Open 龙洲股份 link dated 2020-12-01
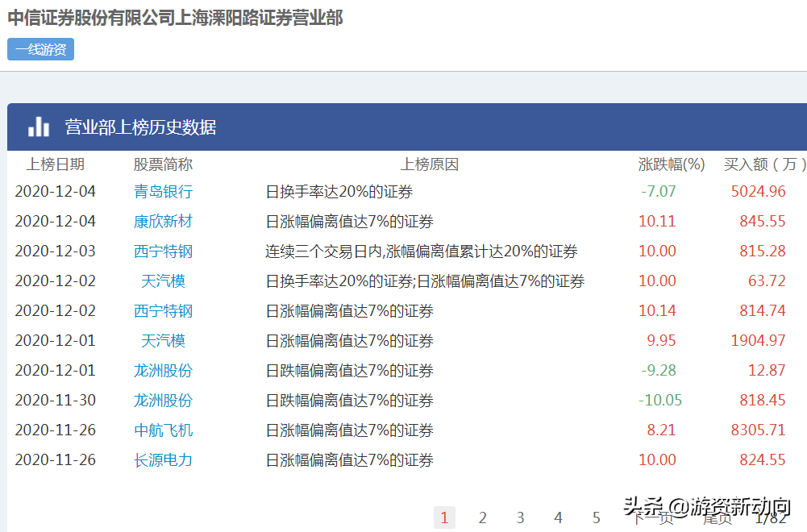The height and width of the screenshot is (532, 807). click(x=163, y=371)
